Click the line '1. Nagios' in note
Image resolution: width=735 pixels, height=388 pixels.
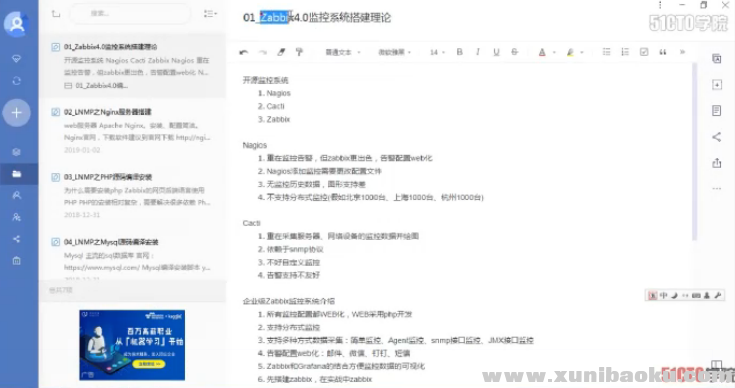(274, 93)
